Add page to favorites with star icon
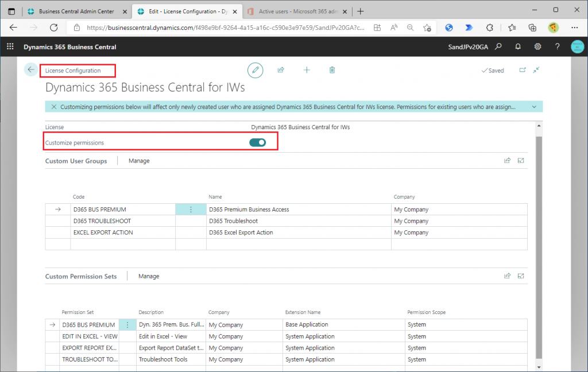 (x=427, y=28)
